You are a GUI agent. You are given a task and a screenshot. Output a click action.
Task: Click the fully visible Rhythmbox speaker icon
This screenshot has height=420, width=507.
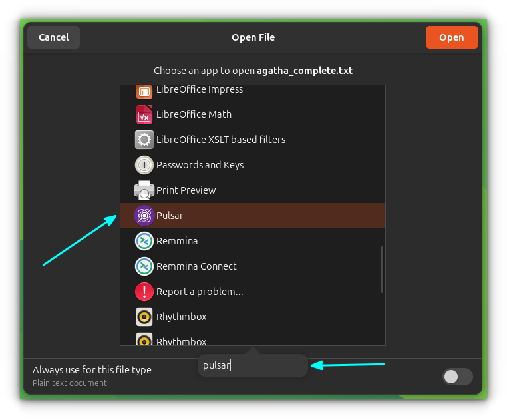click(144, 317)
